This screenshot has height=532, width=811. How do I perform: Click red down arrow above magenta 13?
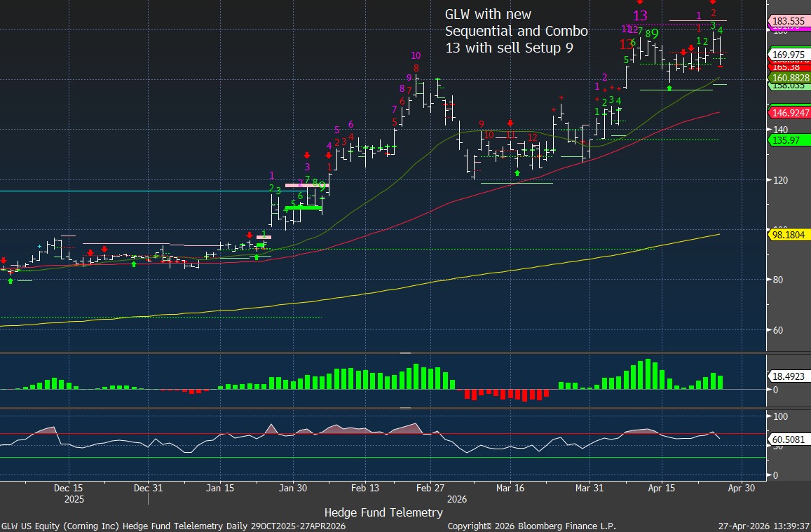coord(639,2)
